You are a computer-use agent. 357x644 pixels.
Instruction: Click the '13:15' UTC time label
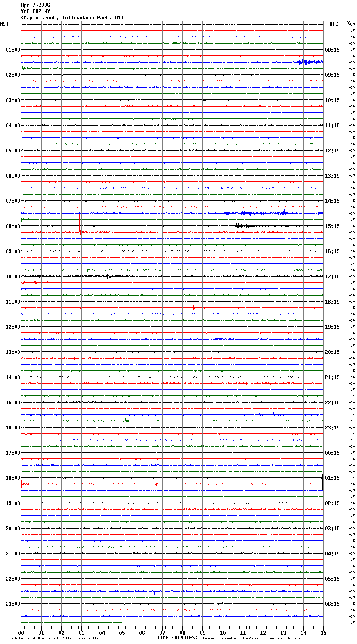[332, 176]
